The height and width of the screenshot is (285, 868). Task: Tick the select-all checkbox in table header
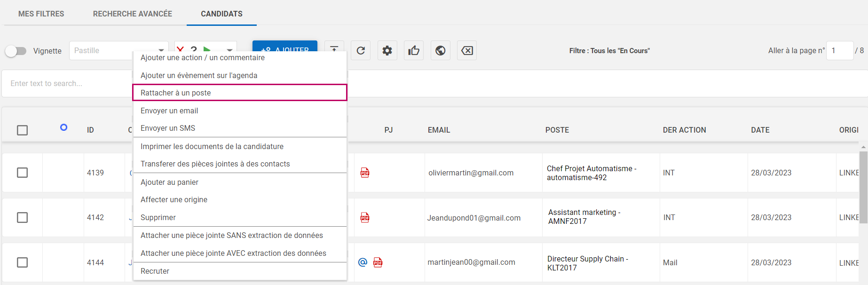[x=22, y=130]
